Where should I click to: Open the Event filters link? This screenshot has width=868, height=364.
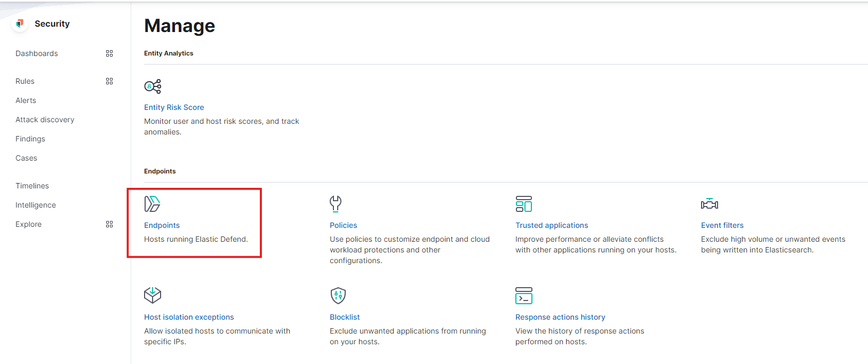(722, 225)
